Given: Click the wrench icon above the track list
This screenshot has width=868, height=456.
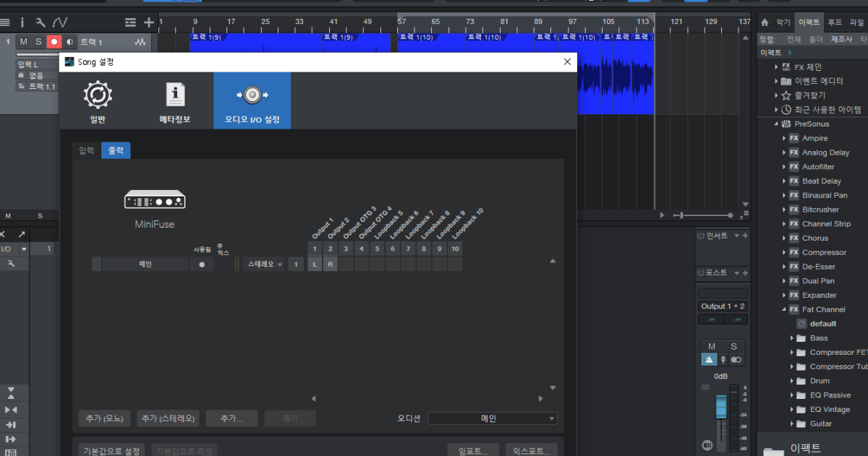Looking at the screenshot, I should coord(41,22).
